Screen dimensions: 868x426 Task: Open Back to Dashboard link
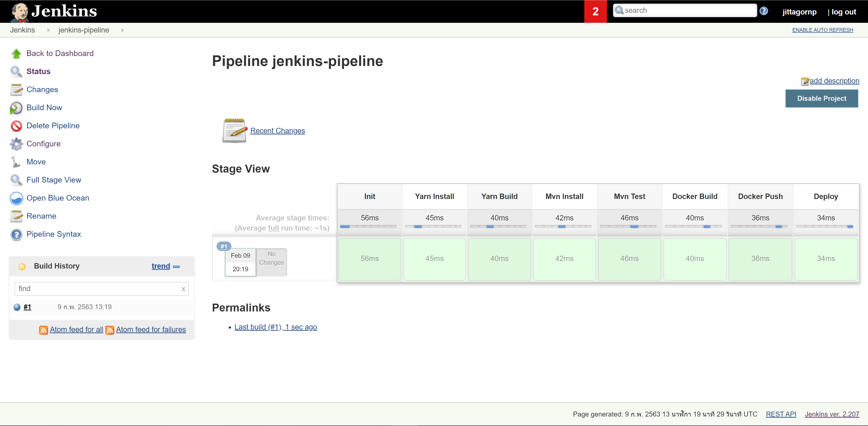click(x=60, y=54)
